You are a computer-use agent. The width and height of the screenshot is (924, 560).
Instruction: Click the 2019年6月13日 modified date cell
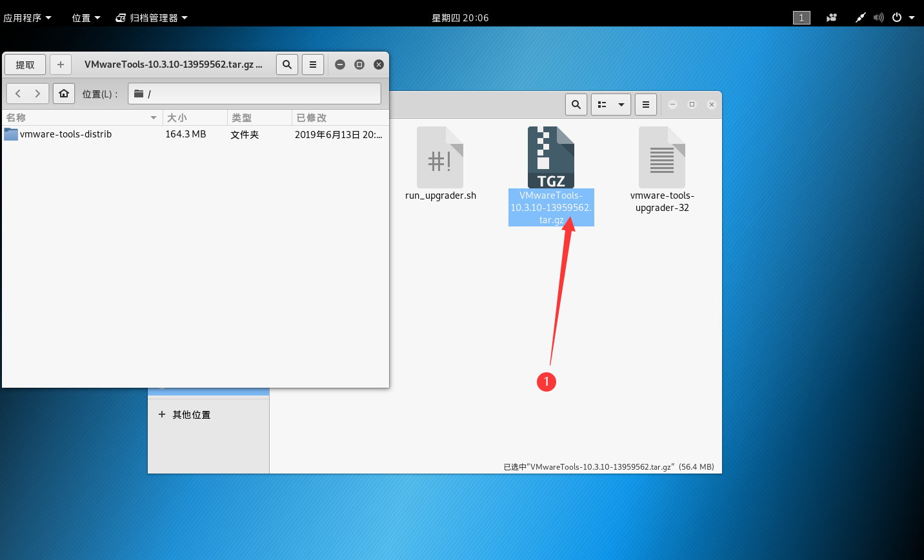point(339,134)
